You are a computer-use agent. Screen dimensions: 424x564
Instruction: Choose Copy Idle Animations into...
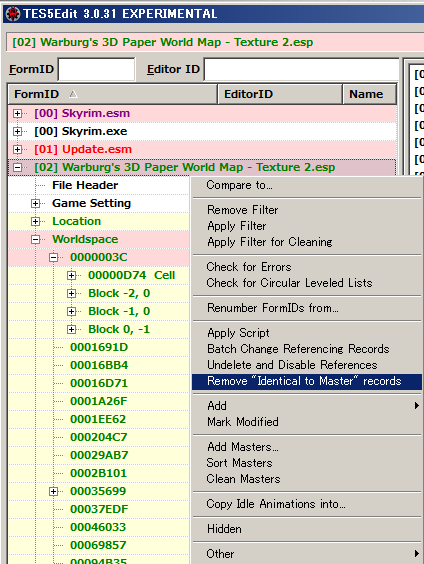[307, 504]
